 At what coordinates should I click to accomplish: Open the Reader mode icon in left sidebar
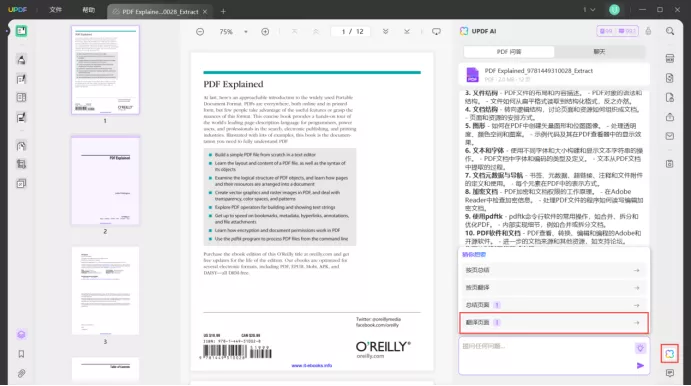21,31
